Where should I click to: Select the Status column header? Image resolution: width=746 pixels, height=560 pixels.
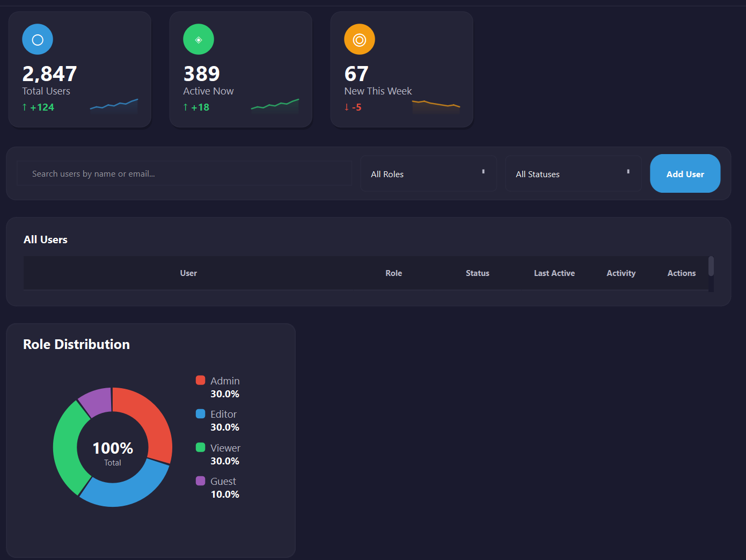[x=477, y=273]
